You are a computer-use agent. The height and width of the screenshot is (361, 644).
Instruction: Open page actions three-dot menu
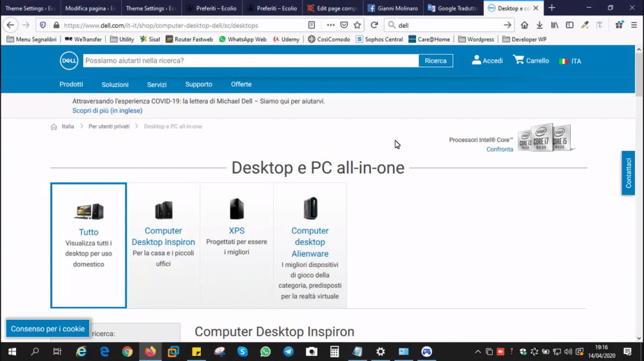330,25
